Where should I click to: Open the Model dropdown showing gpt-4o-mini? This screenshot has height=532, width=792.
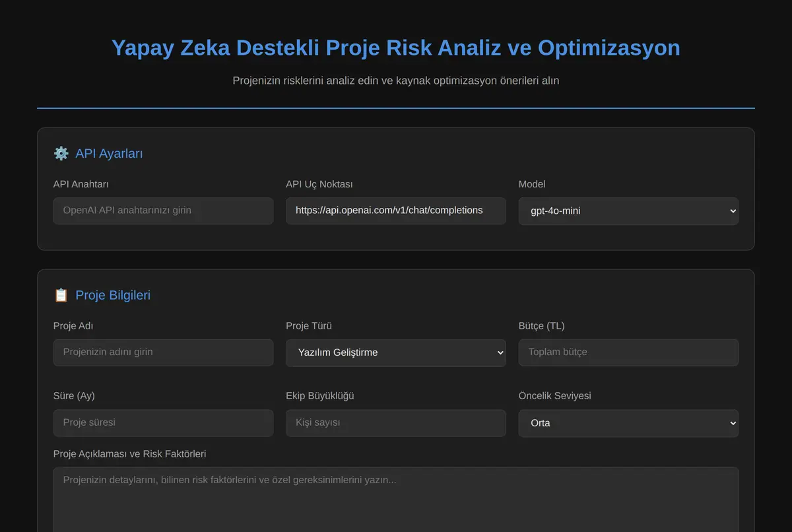(628, 211)
